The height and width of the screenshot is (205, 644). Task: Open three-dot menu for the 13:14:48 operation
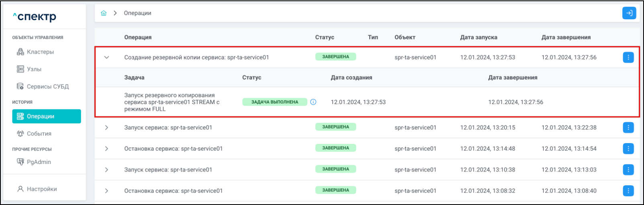[628, 149]
